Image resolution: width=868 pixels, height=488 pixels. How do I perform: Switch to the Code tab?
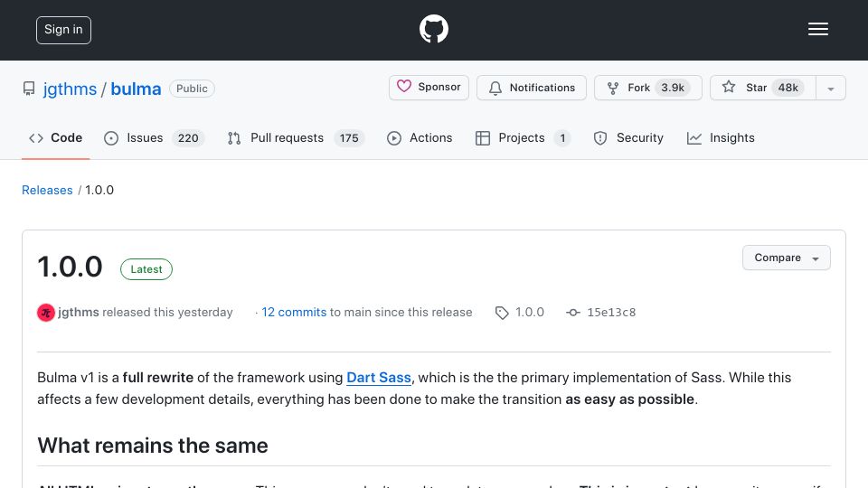55,137
